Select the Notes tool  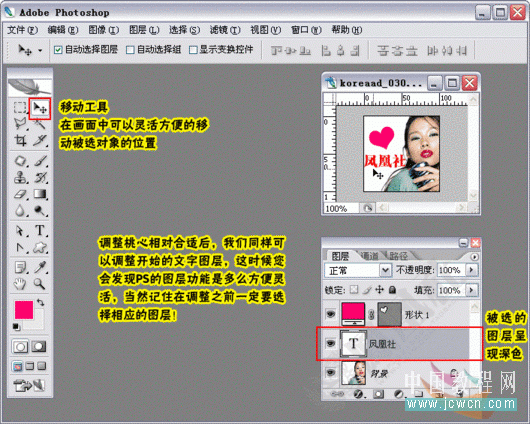click(20, 267)
